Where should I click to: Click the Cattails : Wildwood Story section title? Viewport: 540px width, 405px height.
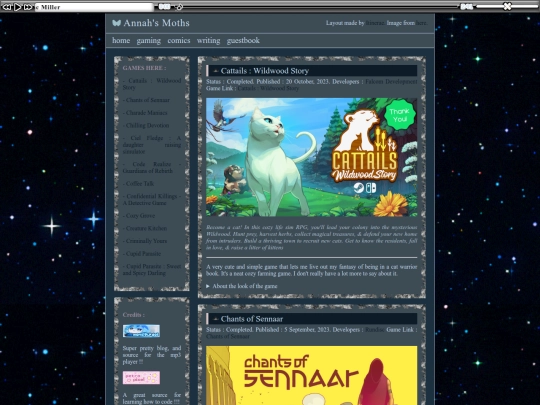click(x=264, y=71)
